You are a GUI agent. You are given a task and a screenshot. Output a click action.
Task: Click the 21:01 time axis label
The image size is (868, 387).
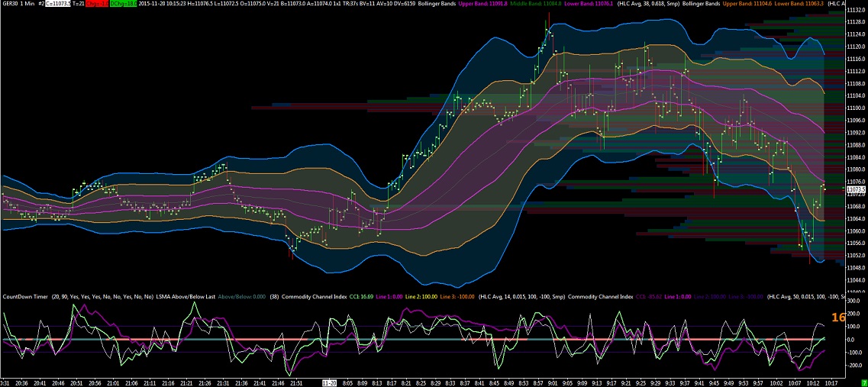coord(112,382)
